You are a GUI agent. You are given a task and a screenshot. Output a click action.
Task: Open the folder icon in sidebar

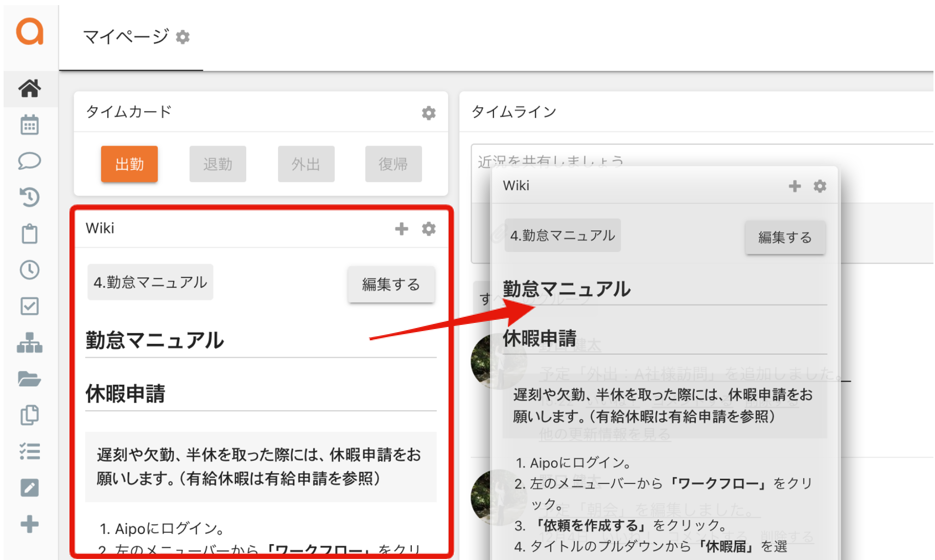[30, 379]
